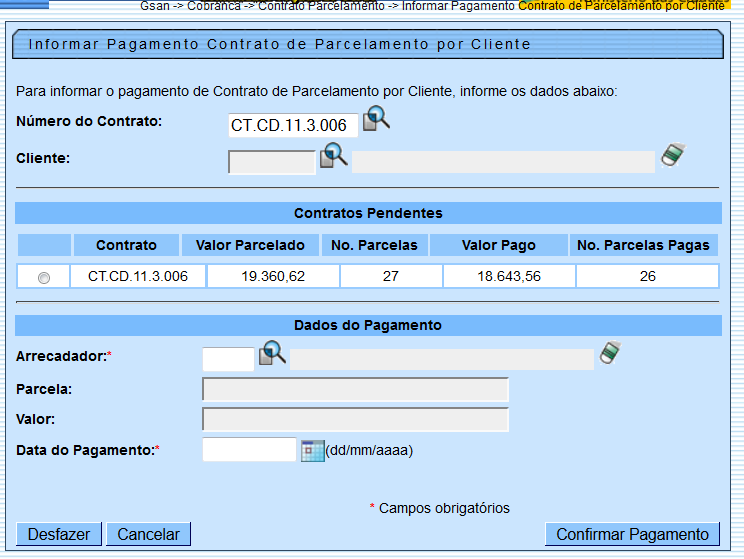Click the Cancelar button
The height and width of the screenshot is (559, 744).
(148, 534)
